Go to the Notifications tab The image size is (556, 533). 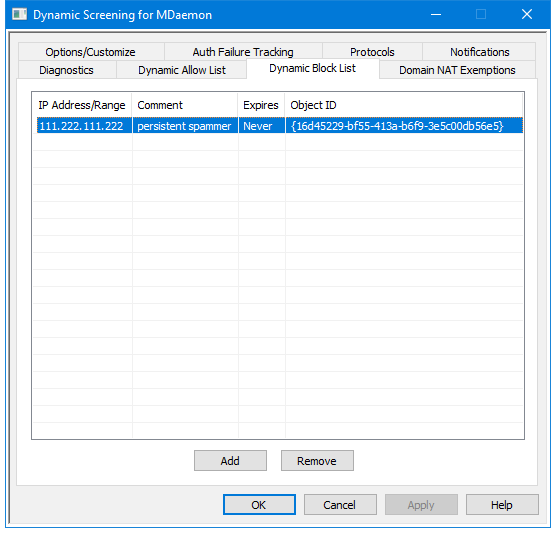click(479, 52)
